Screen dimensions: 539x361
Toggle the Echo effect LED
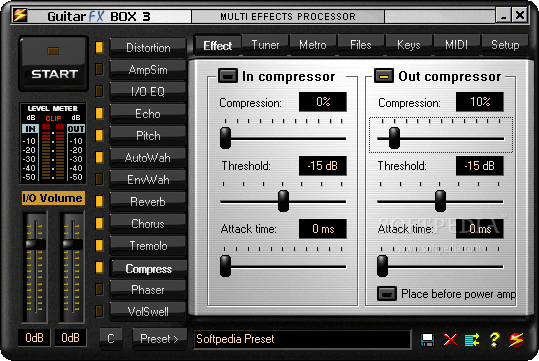coord(99,113)
